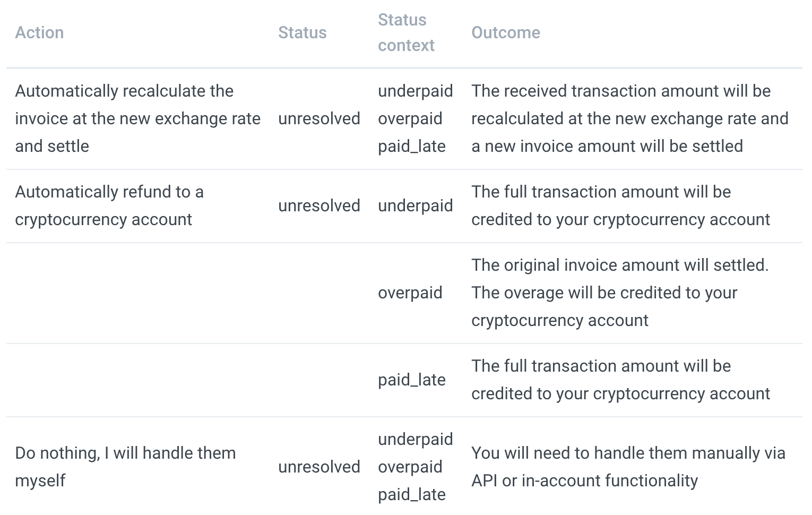Click overpaid in the recalculate row
812x515 pixels.
(x=410, y=118)
